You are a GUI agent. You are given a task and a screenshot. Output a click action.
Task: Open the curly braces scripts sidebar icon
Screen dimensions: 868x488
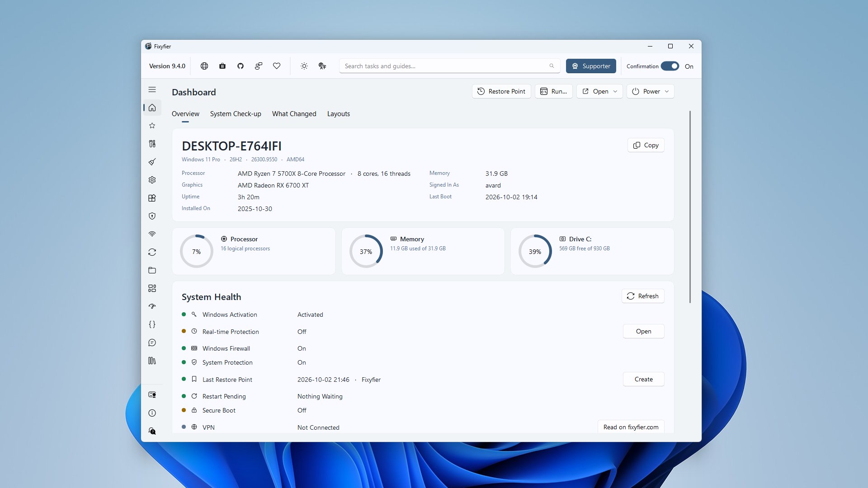point(152,324)
